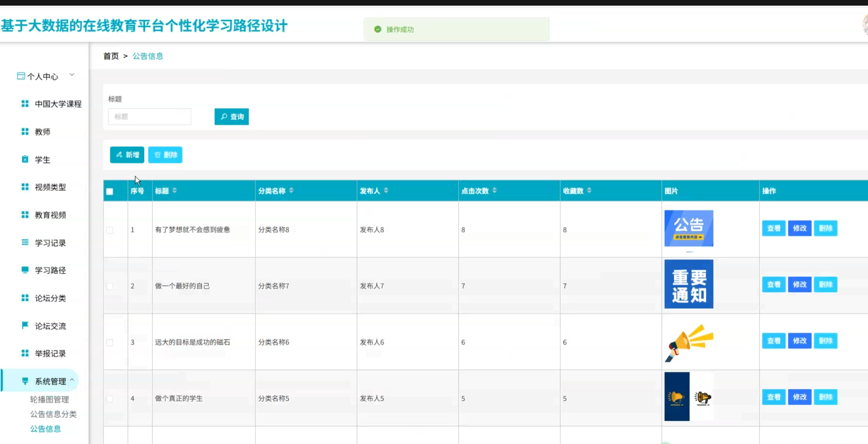
Task: Sort by 分类名称 column arrows
Action: click(x=292, y=190)
